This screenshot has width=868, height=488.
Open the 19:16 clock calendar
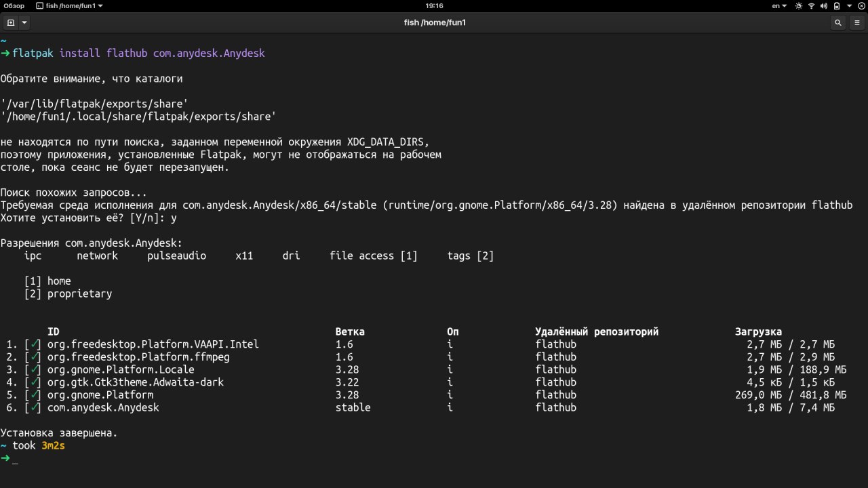click(x=434, y=5)
